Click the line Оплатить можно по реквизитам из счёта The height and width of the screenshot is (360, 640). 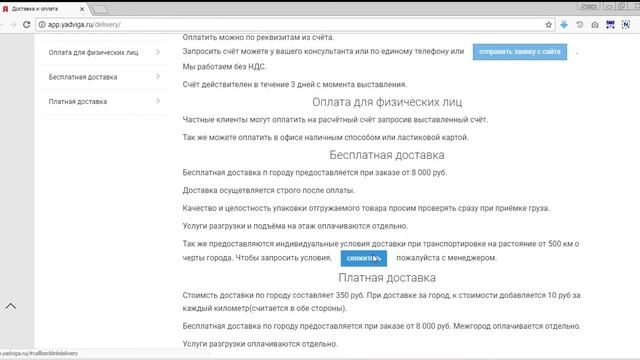tap(258, 37)
